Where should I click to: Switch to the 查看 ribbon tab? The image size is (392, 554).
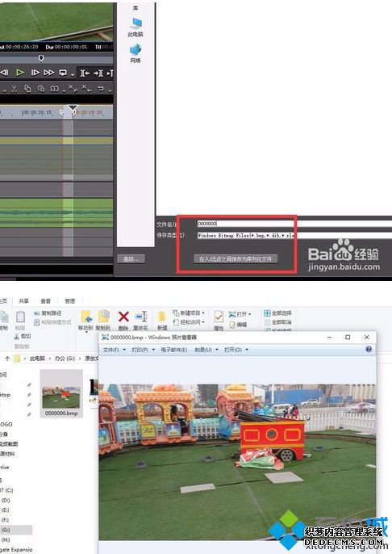[45, 301]
